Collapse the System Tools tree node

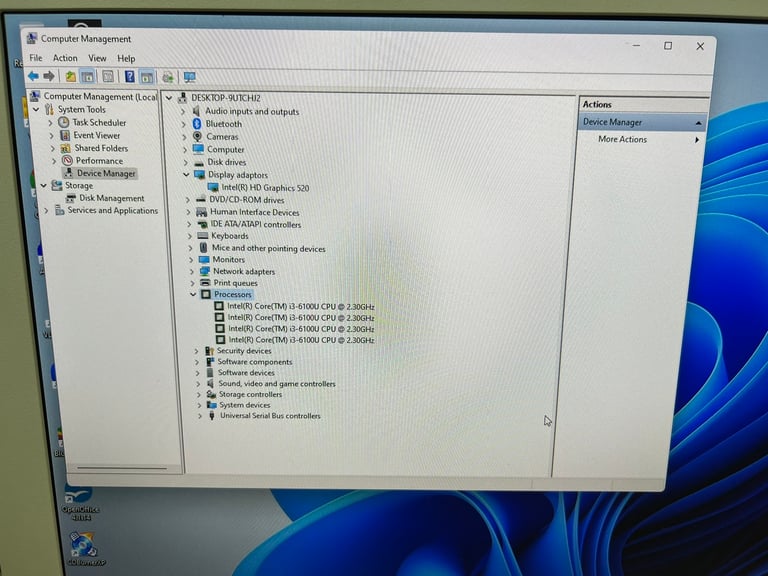coord(36,110)
